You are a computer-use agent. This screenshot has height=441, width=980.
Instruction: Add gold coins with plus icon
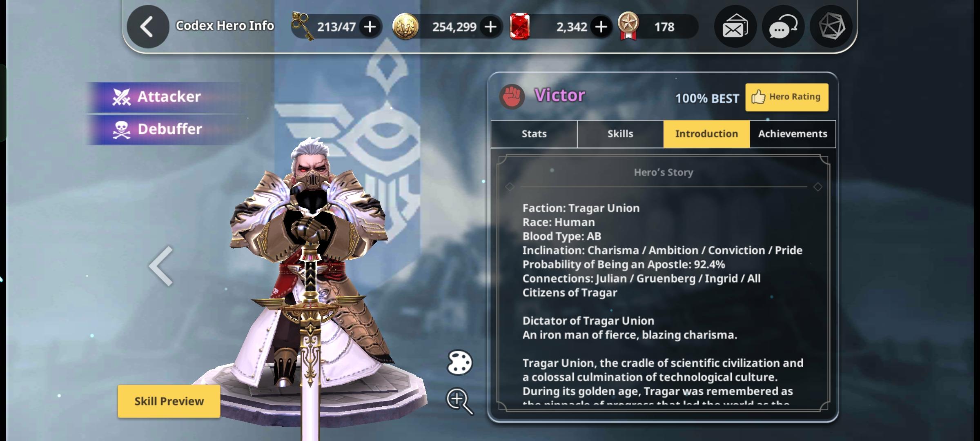click(490, 27)
